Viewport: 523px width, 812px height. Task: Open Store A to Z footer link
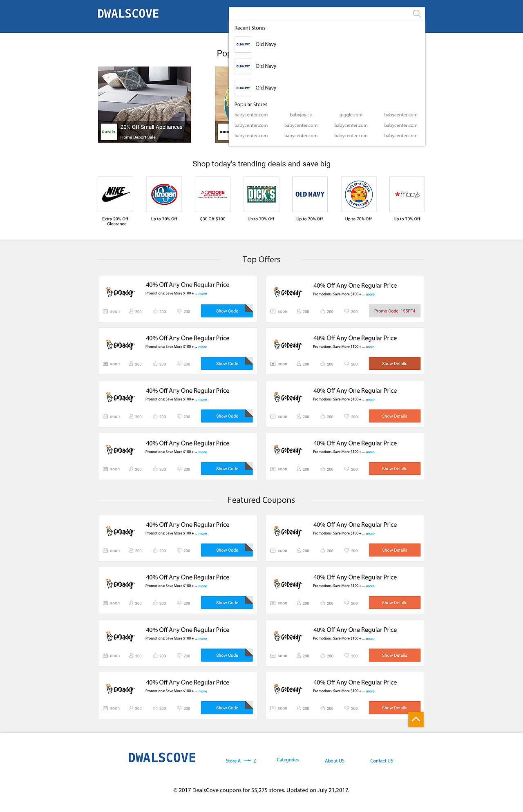pyautogui.click(x=241, y=761)
